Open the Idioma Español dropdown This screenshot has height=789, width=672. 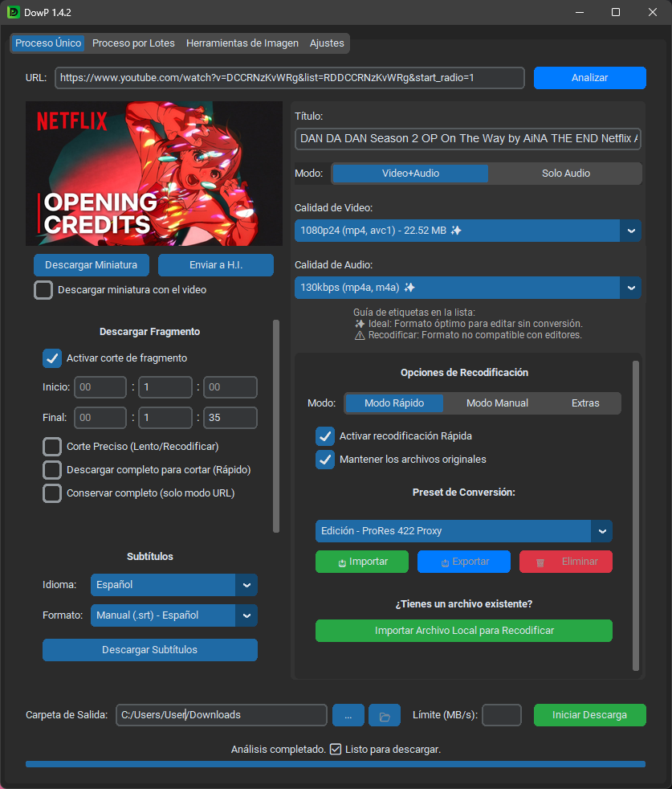pyautogui.click(x=174, y=585)
